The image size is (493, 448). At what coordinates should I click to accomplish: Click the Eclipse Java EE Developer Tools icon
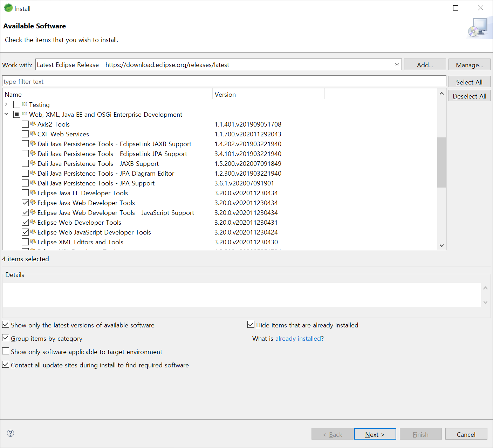[x=33, y=193]
